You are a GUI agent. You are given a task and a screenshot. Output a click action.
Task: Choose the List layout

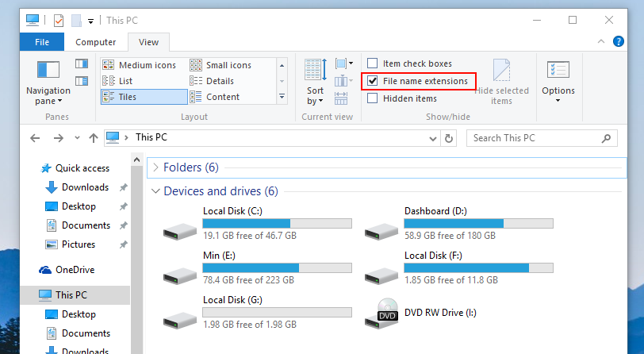tap(118, 81)
